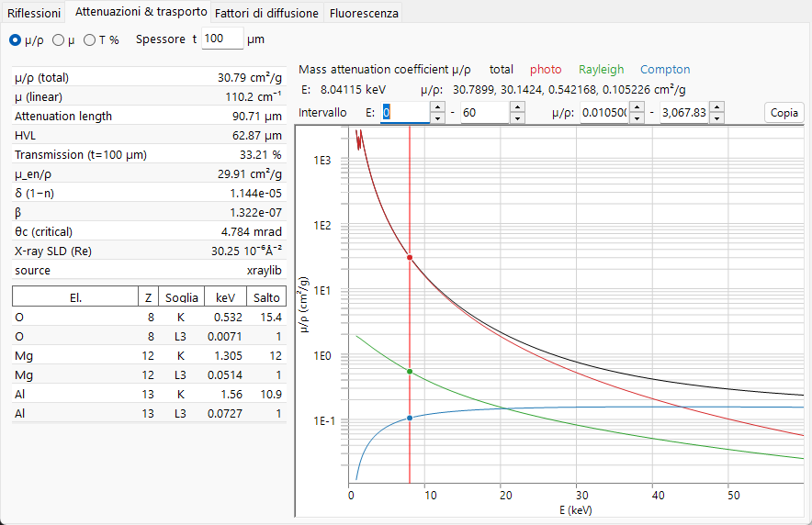This screenshot has width=812, height=525.
Task: Select the μ linear radio button
Action: tap(63, 39)
